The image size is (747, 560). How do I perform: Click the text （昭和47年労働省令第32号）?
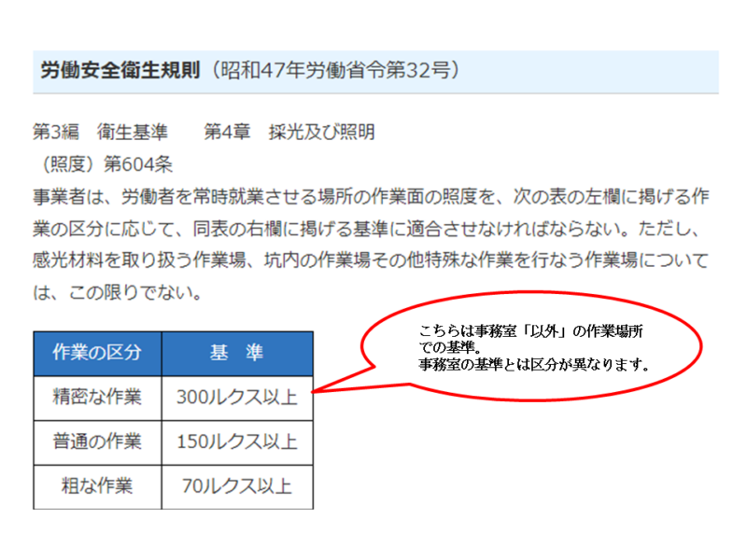click(x=336, y=70)
